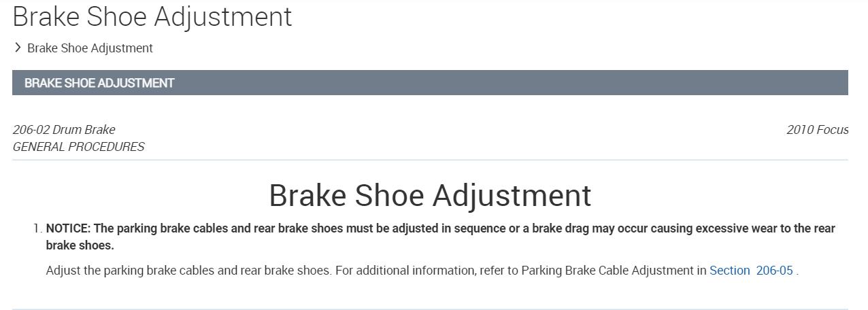Click the step number 1

pyautogui.click(x=37, y=228)
